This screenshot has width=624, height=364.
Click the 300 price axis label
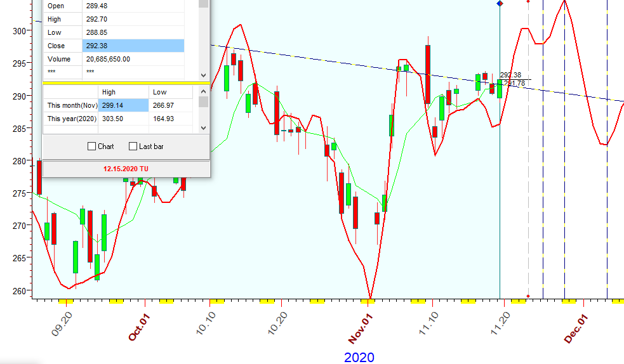tap(19, 31)
